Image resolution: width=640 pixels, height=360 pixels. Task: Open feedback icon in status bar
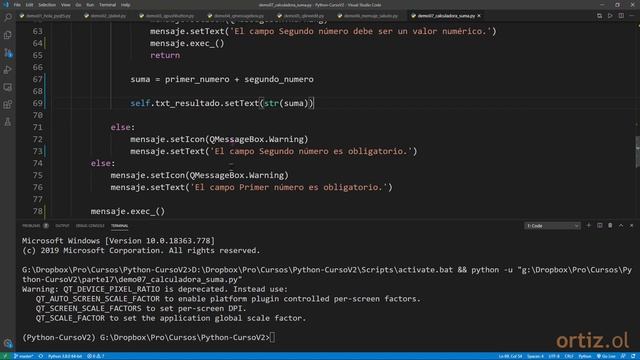[623, 356]
